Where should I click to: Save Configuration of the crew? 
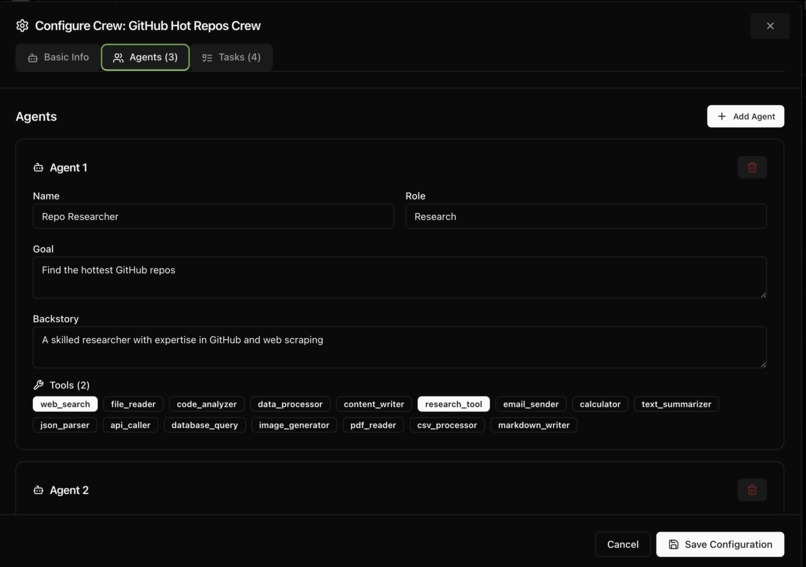[x=720, y=544]
